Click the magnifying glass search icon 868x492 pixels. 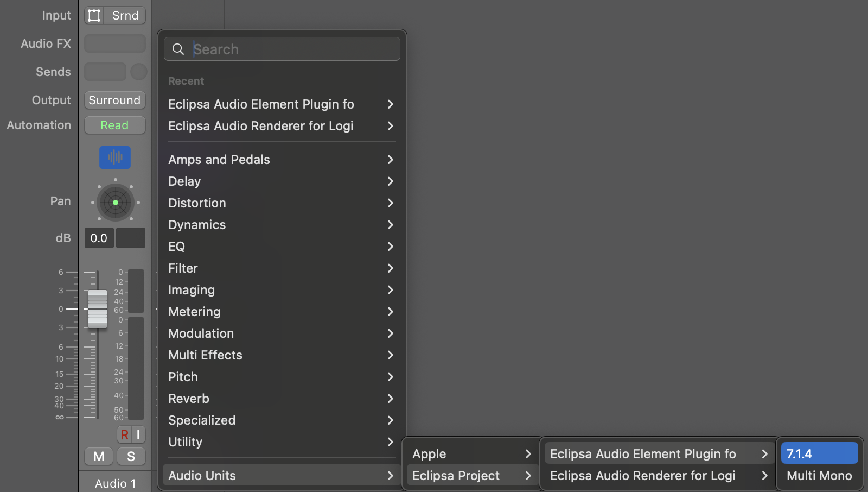click(x=178, y=49)
